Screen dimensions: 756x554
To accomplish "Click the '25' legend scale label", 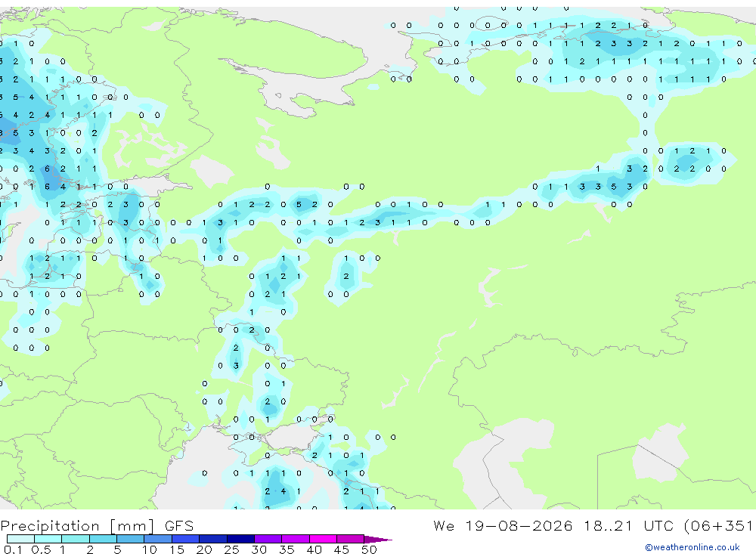I will [232, 549].
